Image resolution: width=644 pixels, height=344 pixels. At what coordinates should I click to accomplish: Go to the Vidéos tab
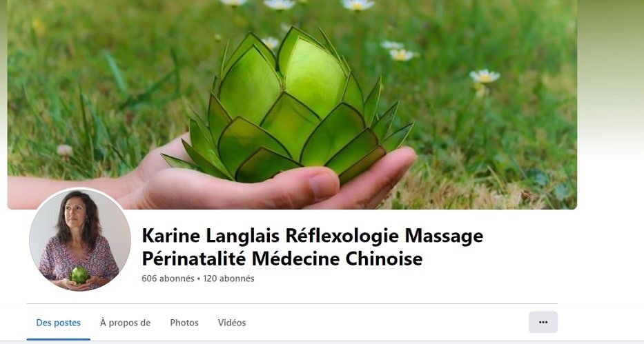[232, 323]
